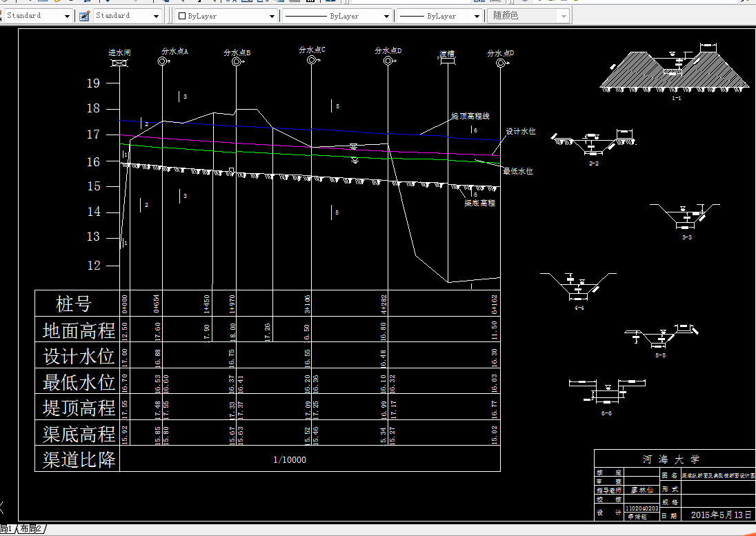Image resolution: width=756 pixels, height=536 pixels.
Task: Open the first Standard text style dropdown
Action: [38, 16]
